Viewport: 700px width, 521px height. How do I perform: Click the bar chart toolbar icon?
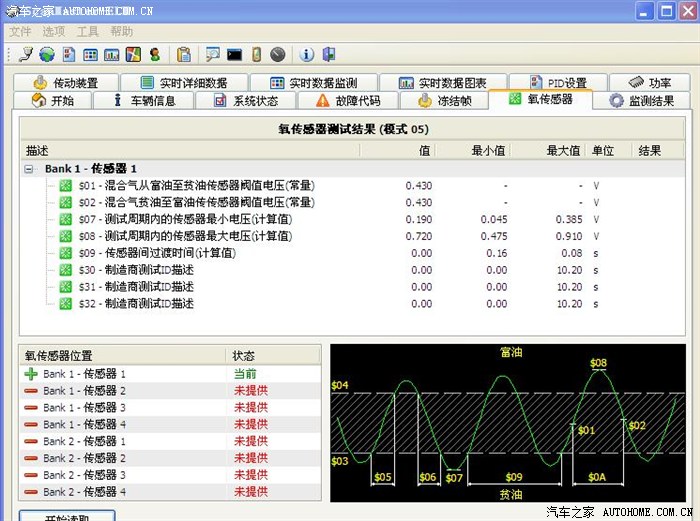[111, 54]
